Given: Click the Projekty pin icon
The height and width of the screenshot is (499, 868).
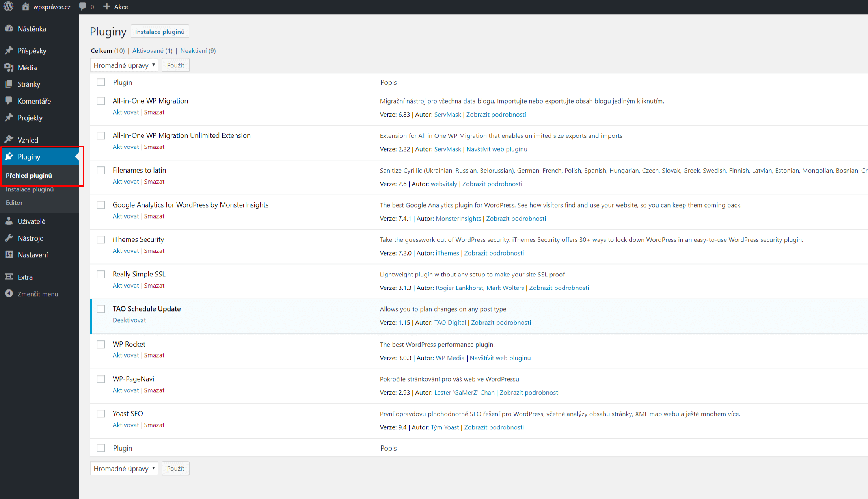Looking at the screenshot, I should (9, 117).
